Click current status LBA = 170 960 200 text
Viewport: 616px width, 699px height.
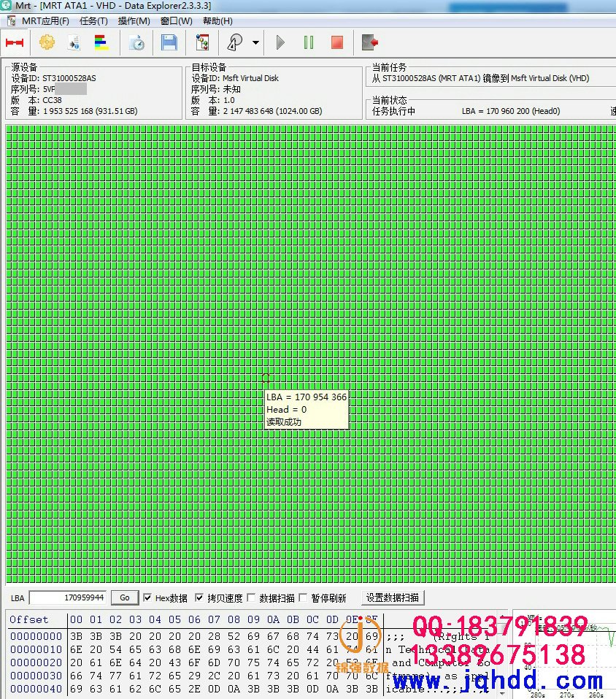[511, 111]
